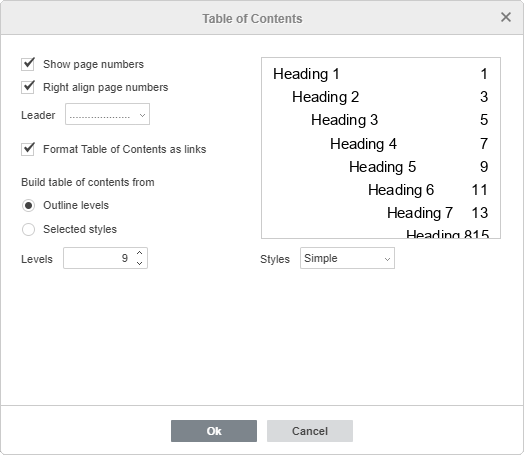Uncheck Show page numbers checkbox
The height and width of the screenshot is (455, 524).
[x=28, y=64]
